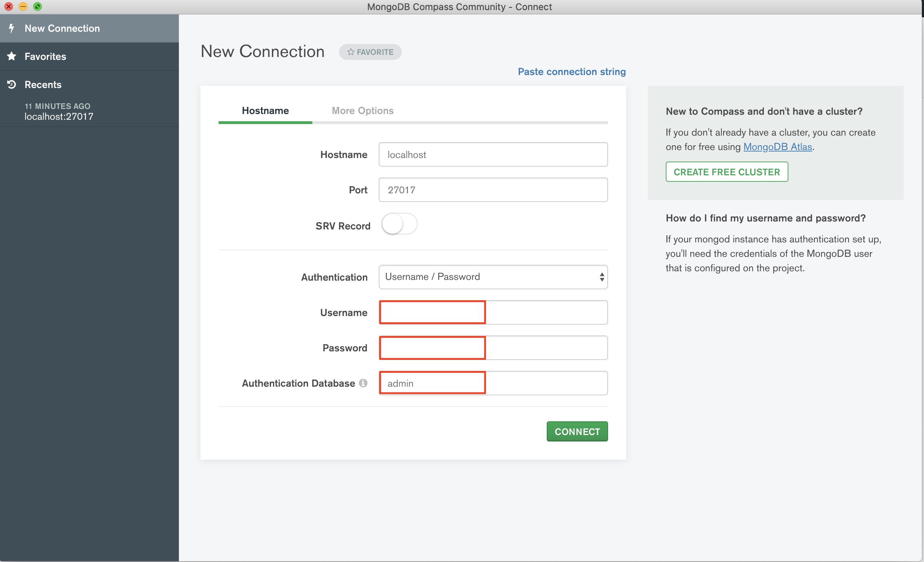Switch to the More Options tab
This screenshot has width=924, height=562.
point(362,111)
